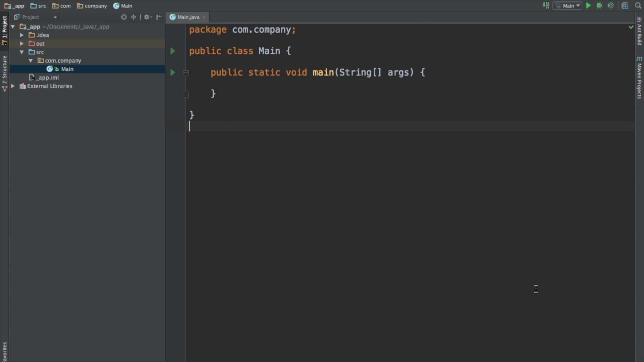Run the Main configuration with green play button
644x362 pixels.
tap(588, 6)
